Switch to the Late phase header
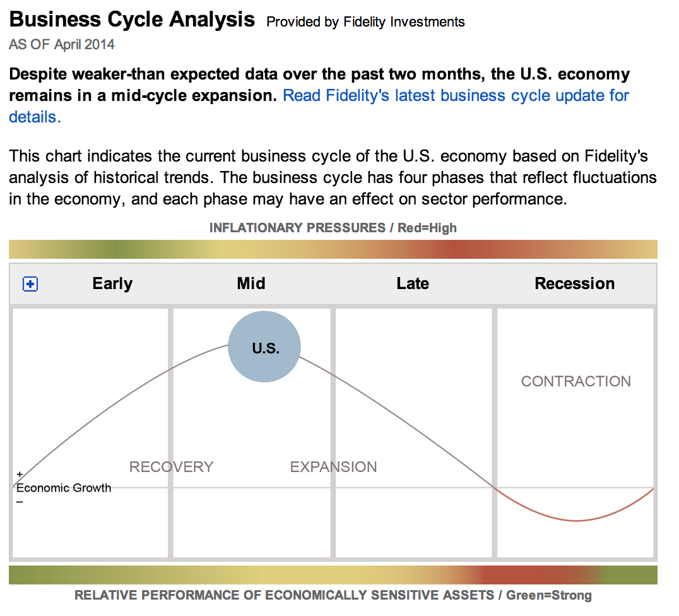This screenshot has height=616, width=679. pyautogui.click(x=413, y=284)
